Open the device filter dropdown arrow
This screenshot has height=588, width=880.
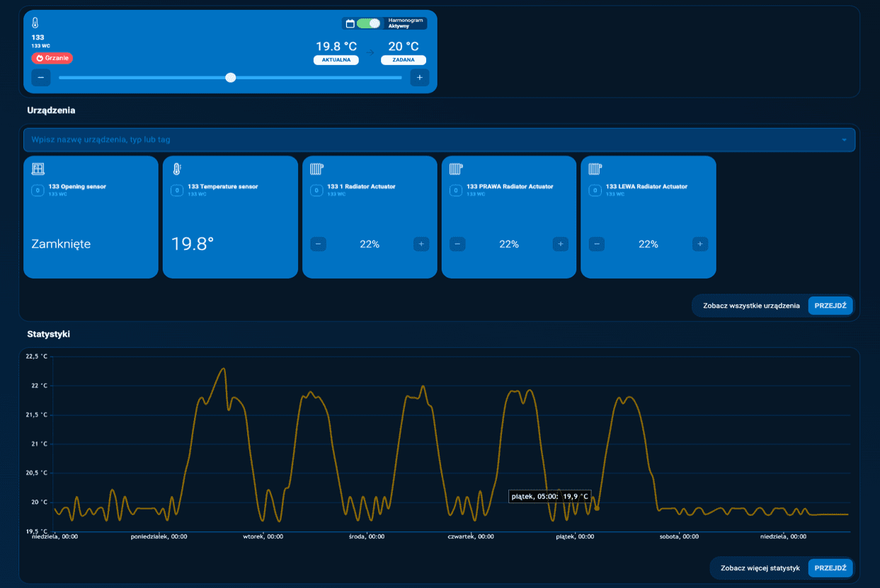[844, 140]
